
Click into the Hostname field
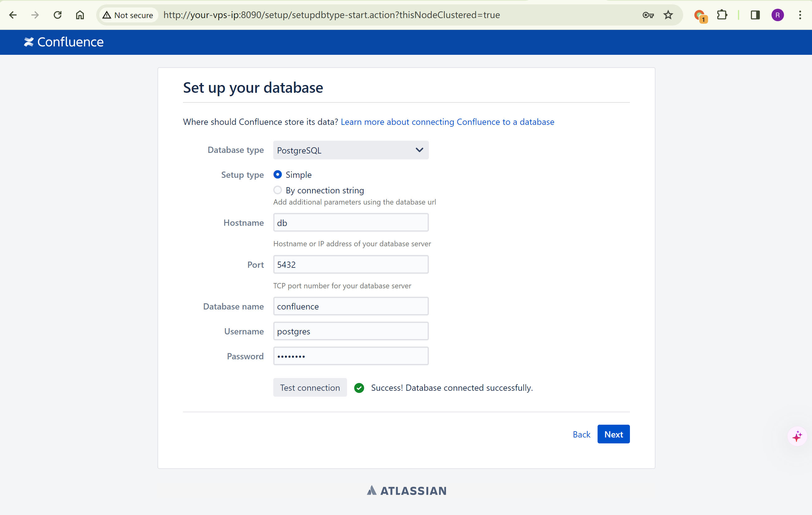[351, 223]
